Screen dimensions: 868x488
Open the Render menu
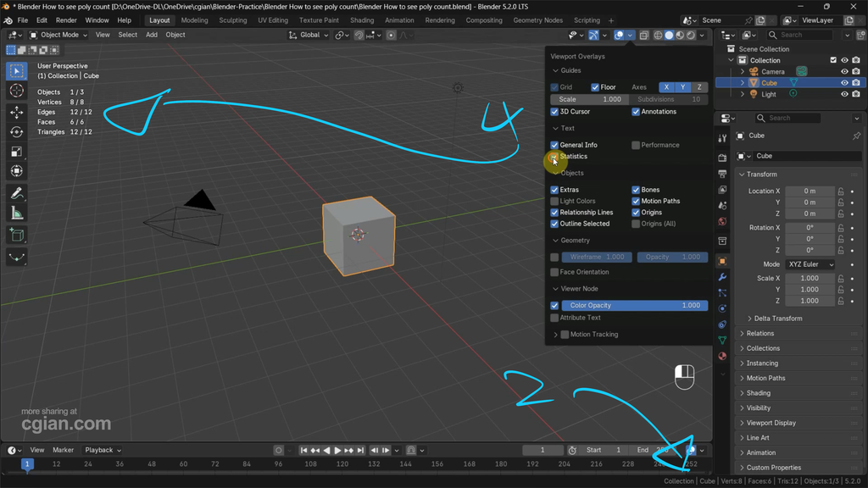click(66, 20)
